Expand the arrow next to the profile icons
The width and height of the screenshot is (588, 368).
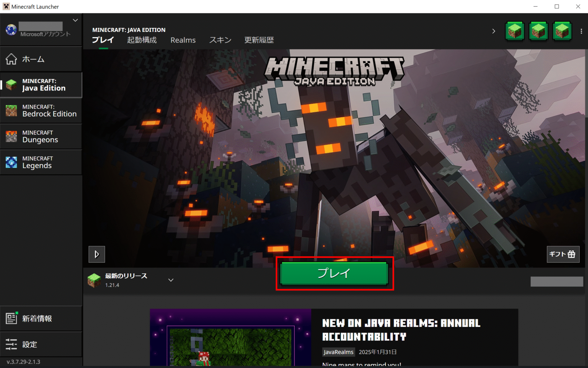point(493,31)
